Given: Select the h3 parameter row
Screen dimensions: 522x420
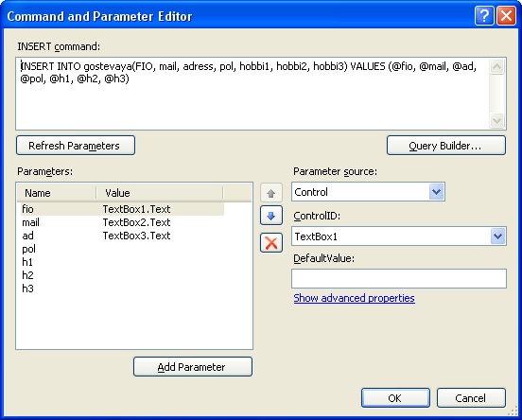Looking at the screenshot, I should 122,289.
